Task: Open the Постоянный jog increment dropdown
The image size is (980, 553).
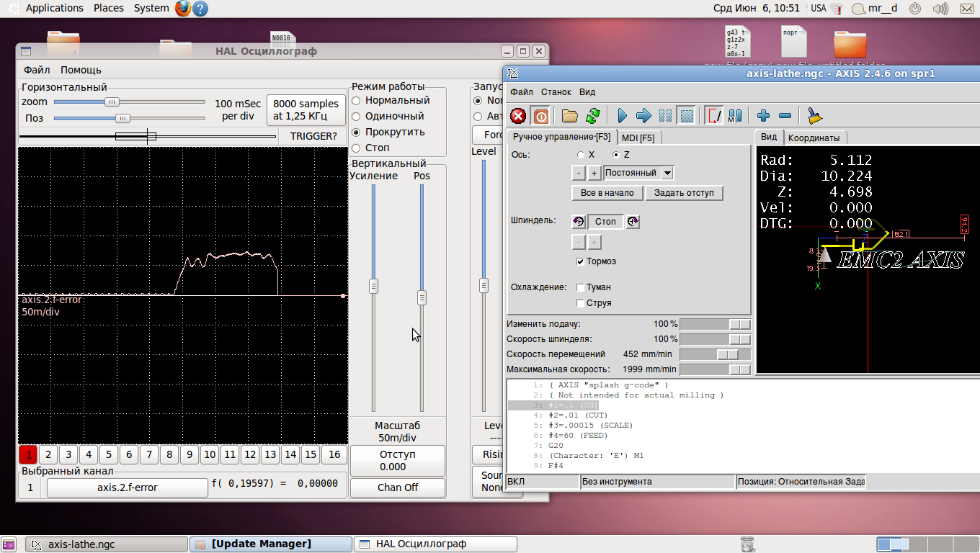Action: coord(667,173)
